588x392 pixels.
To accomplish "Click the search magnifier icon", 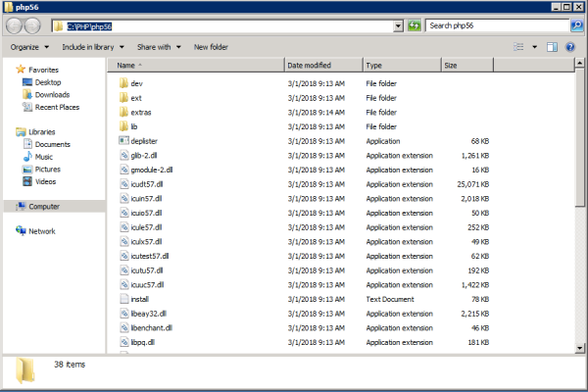I will tap(577, 25).
